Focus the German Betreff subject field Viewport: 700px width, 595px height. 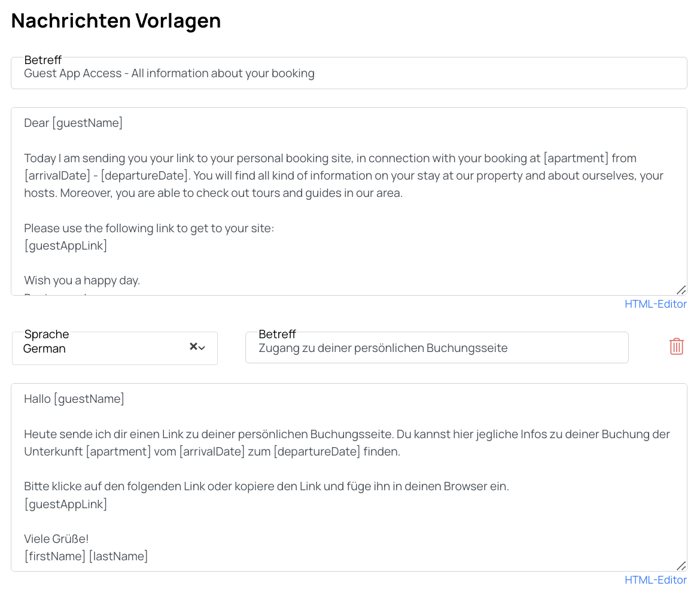437,348
